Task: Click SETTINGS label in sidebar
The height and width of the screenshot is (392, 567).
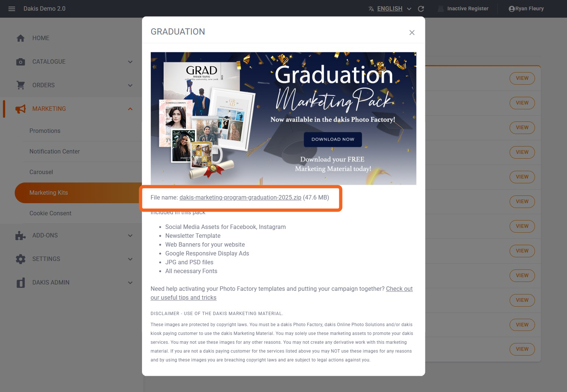Action: [x=46, y=259]
